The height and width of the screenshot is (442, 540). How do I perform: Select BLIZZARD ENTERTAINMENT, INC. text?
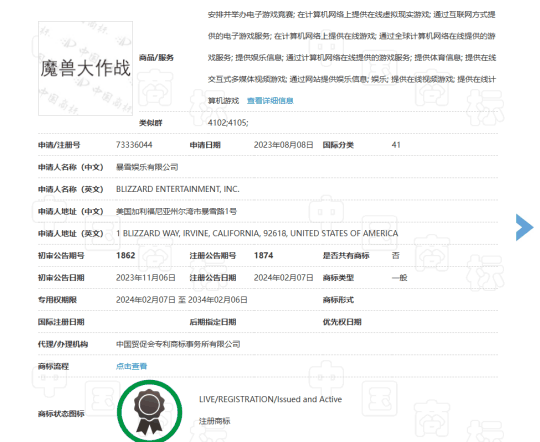178,189
